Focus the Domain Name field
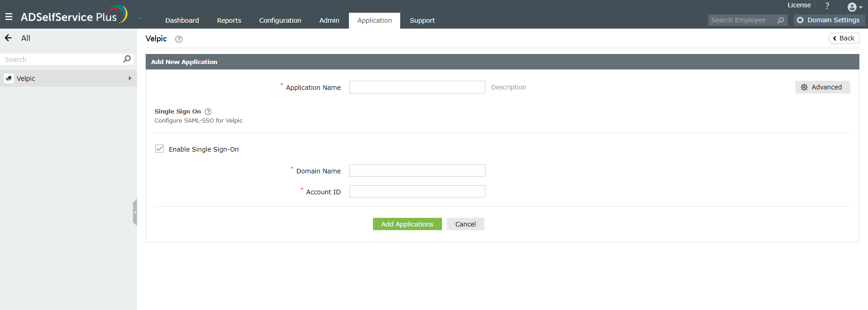The image size is (868, 310). (x=417, y=171)
